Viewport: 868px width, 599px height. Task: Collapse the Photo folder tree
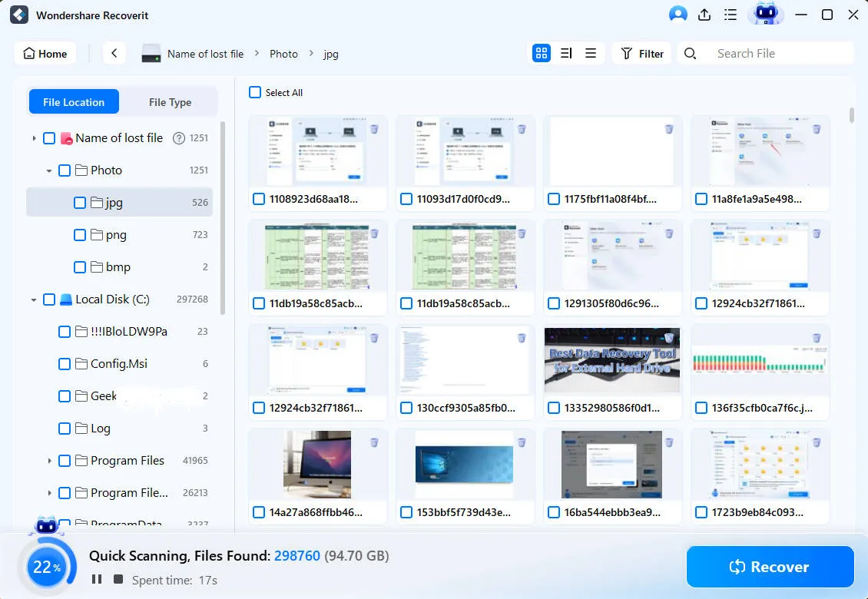click(48, 170)
